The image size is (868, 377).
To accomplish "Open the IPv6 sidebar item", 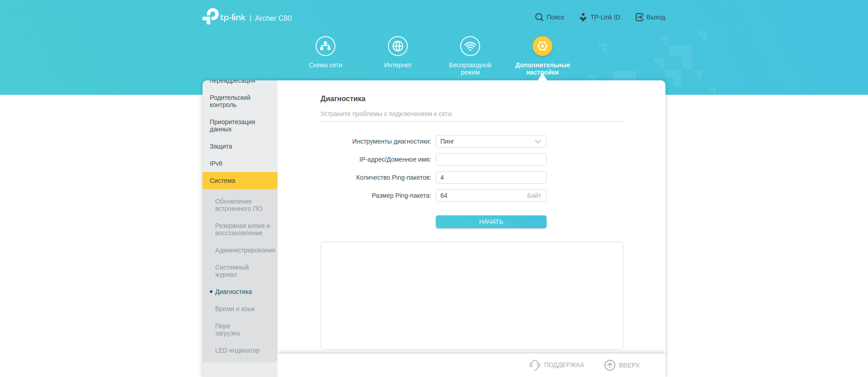I will (216, 163).
